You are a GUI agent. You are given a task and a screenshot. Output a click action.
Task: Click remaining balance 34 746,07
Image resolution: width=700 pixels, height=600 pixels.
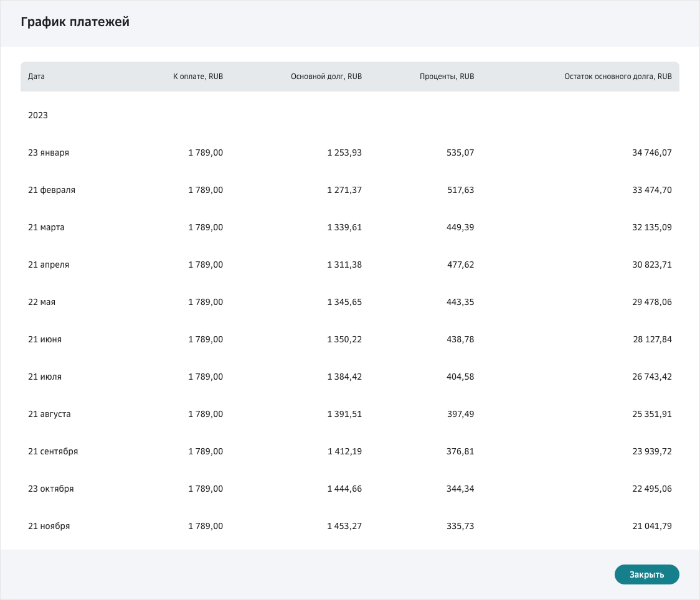click(x=652, y=152)
